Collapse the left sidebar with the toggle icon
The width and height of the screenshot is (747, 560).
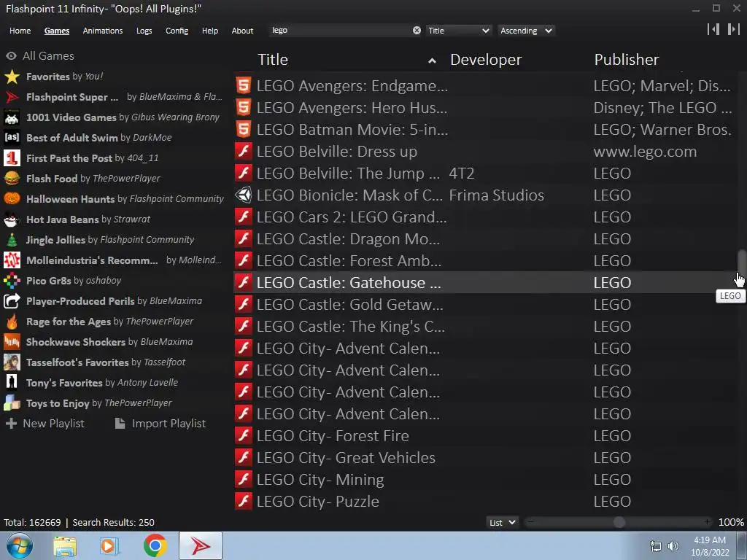713,29
